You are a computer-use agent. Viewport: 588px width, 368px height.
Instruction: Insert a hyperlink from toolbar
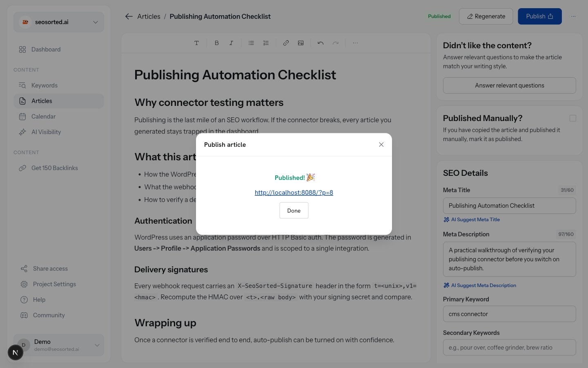[x=286, y=43]
